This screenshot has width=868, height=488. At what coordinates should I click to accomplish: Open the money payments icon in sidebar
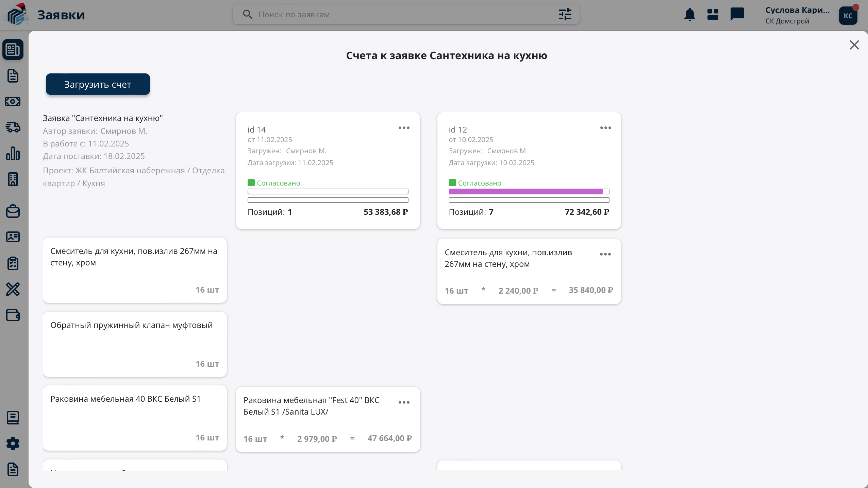[13, 101]
